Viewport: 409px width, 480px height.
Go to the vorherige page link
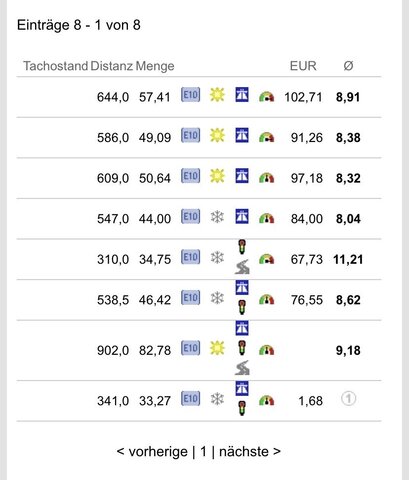[152, 452]
